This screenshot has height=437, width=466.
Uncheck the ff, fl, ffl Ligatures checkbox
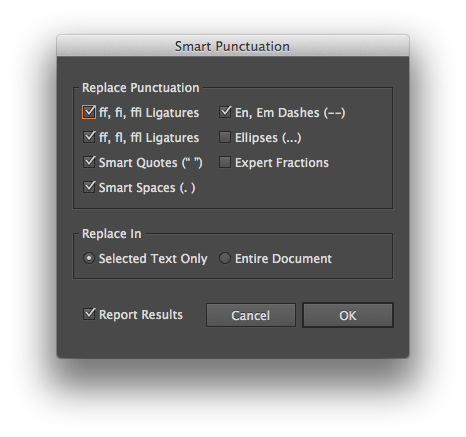pyautogui.click(x=89, y=137)
